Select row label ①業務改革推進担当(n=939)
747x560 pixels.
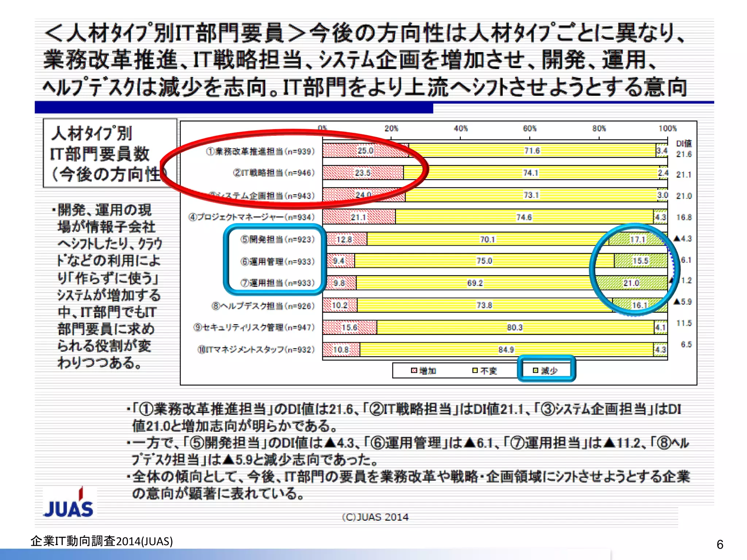260,151
